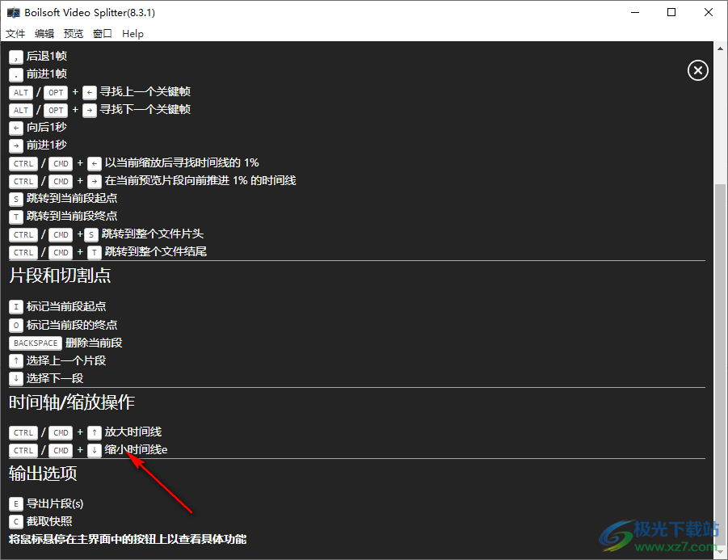
Task: Select the text 选择下一段
Action: pyautogui.click(x=55, y=378)
